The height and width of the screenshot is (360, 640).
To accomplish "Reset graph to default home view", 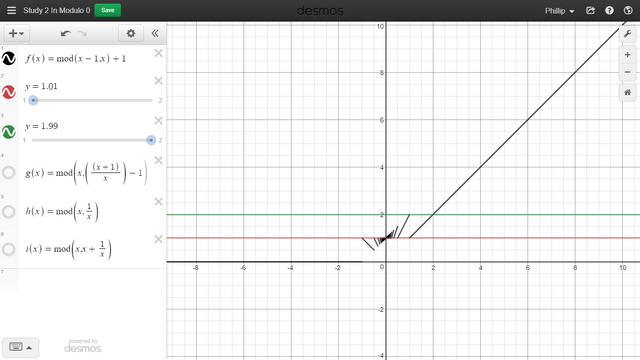I will [627, 93].
